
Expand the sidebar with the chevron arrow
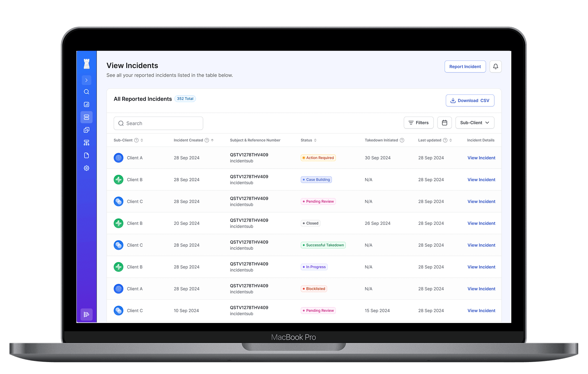coord(86,80)
